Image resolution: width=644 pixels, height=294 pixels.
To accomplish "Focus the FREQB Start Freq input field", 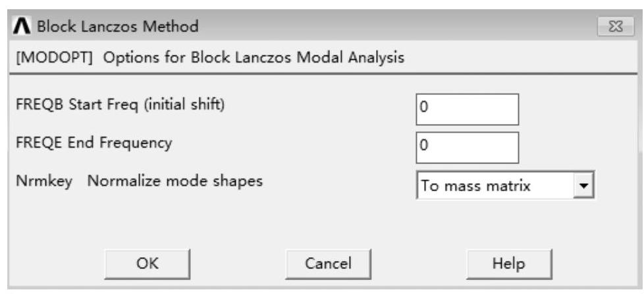I will [467, 109].
